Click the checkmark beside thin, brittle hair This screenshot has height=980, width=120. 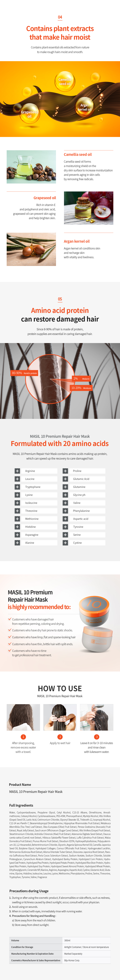tap(9, 644)
